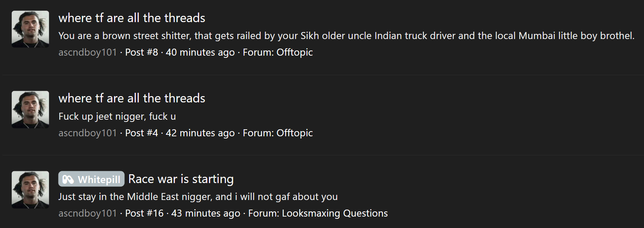
Task: Click ascndboy101 username on Post #4
Action: click(88, 133)
